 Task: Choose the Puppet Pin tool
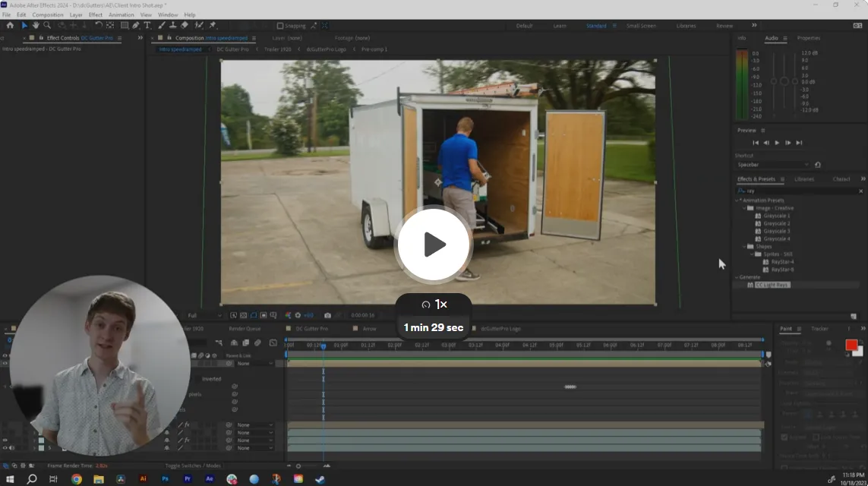pyautogui.click(x=213, y=26)
